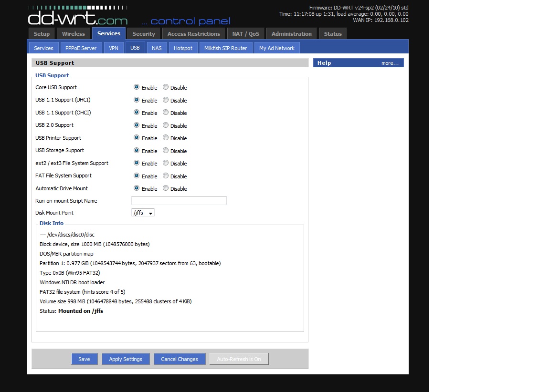The width and height of the screenshot is (550, 392).
Task: Disable Core USB Support
Action: pos(166,87)
